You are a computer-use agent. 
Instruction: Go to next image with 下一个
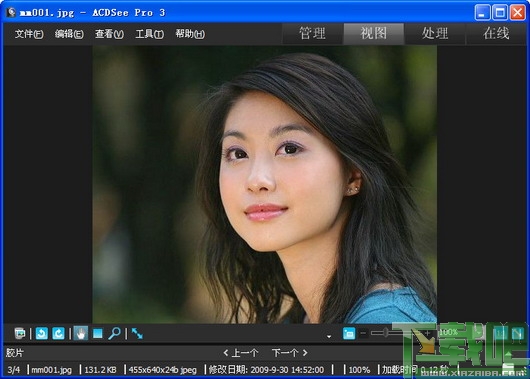tap(290, 353)
